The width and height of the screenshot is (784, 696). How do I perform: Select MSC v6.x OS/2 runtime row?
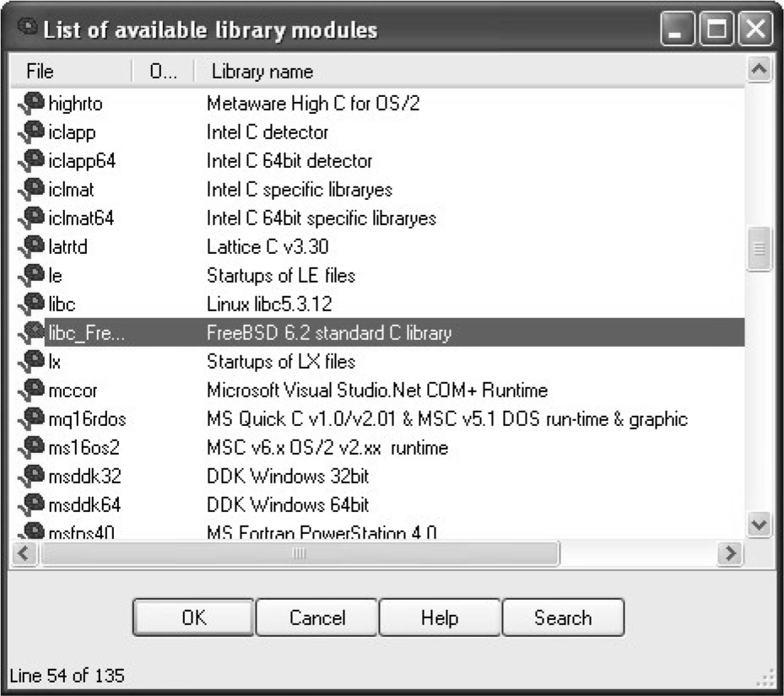[x=378, y=447]
